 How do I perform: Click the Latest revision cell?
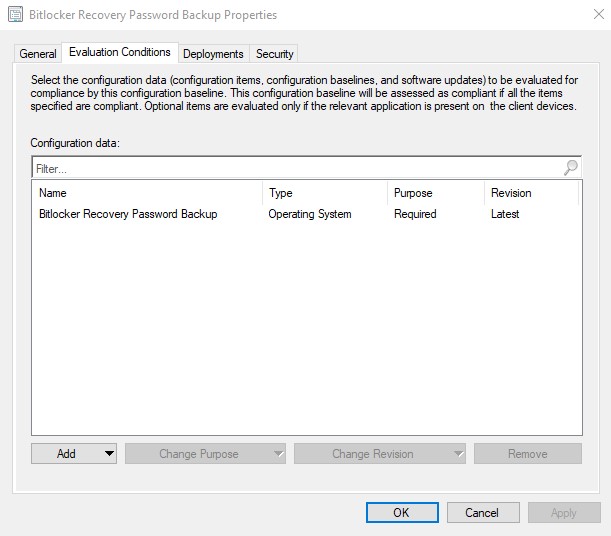click(x=505, y=214)
